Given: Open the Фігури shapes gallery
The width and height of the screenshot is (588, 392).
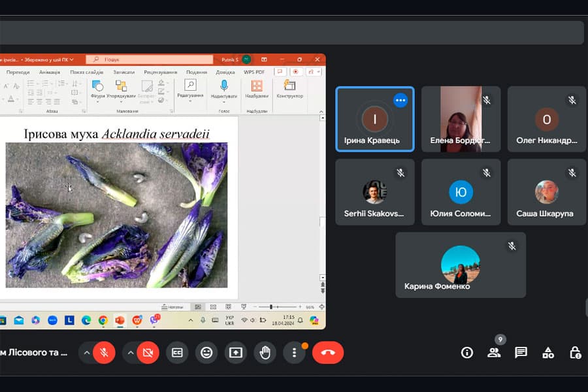Looking at the screenshot, I should pyautogui.click(x=97, y=91).
